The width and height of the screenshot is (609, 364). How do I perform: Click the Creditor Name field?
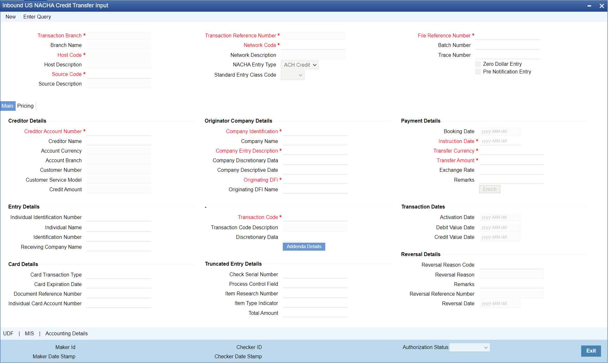119,141
